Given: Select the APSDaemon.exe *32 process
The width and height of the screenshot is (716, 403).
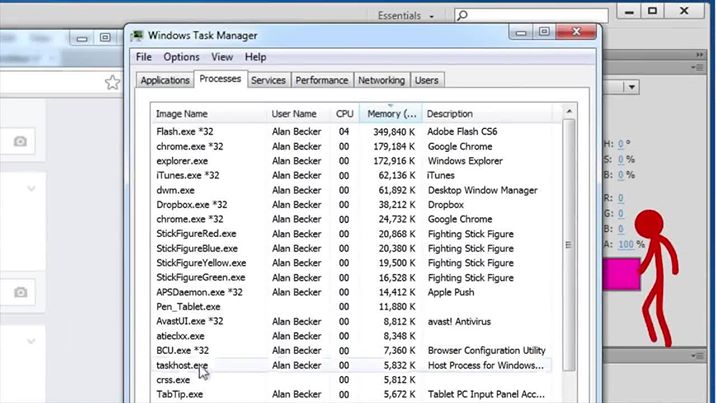Looking at the screenshot, I should tap(200, 292).
